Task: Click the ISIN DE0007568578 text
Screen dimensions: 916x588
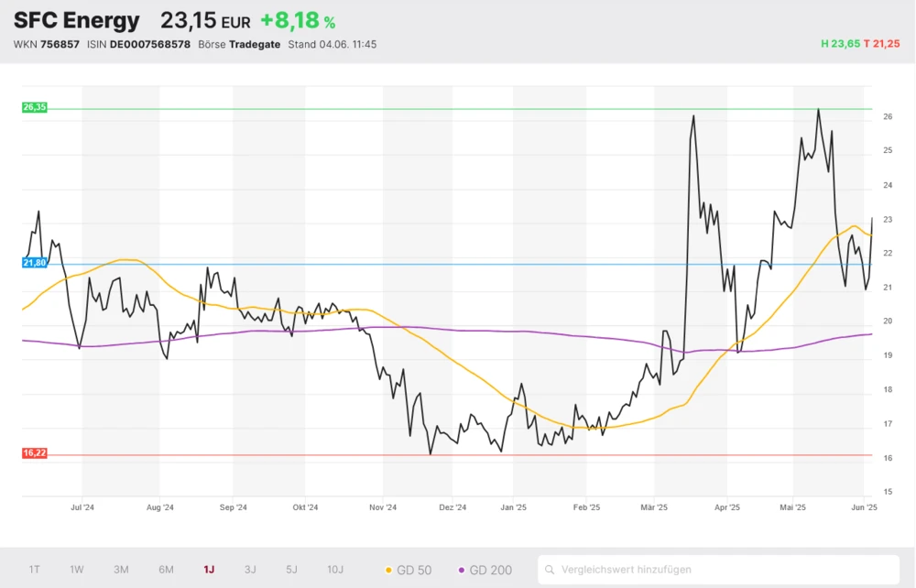Action: click(x=138, y=44)
